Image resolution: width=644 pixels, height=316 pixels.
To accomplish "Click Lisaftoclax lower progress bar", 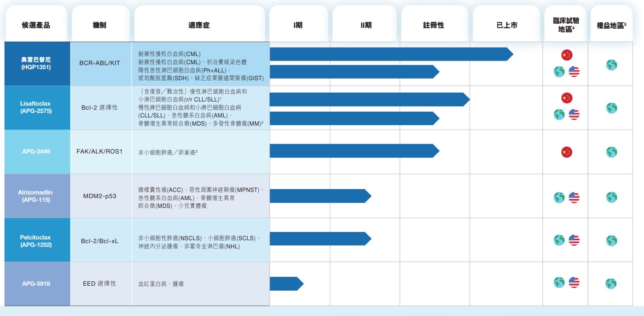I will [x=354, y=118].
